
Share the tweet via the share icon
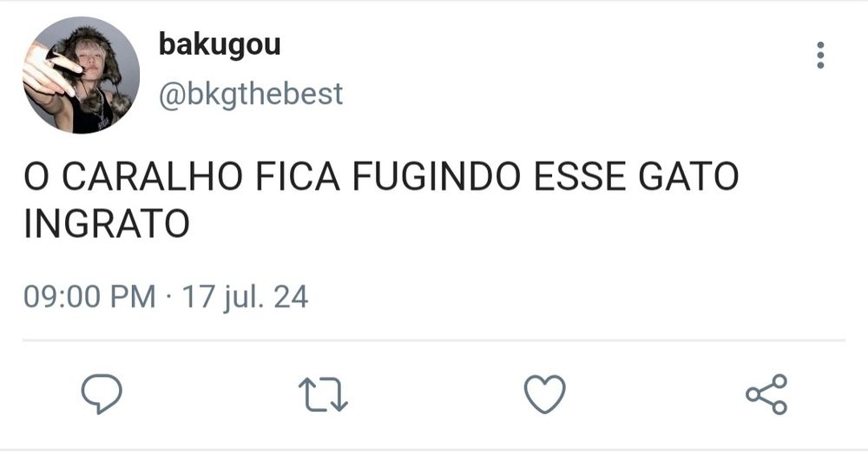click(766, 394)
